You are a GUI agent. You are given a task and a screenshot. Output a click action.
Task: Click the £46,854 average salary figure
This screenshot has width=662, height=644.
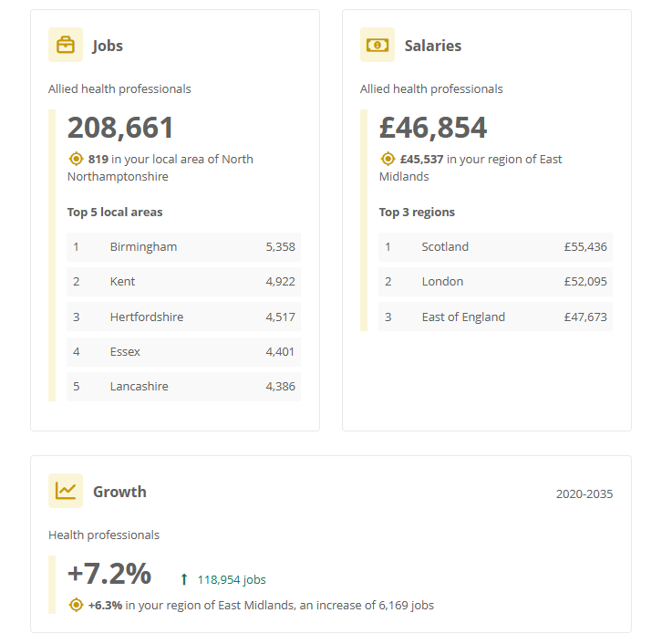[x=433, y=128]
